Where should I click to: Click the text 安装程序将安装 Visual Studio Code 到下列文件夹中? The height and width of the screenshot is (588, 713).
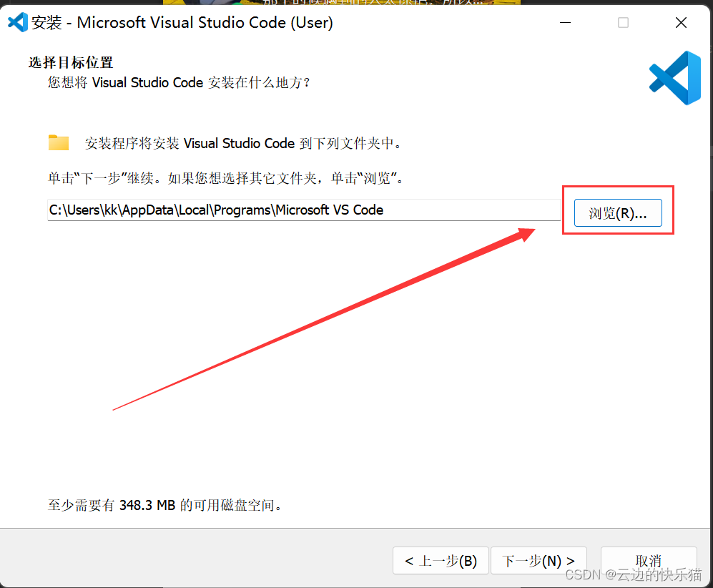243,143
